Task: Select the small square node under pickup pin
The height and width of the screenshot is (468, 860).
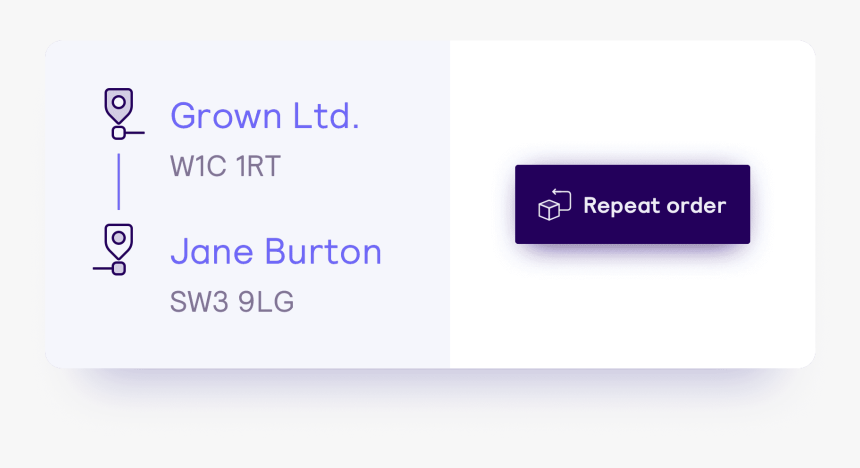Action: coord(118,133)
